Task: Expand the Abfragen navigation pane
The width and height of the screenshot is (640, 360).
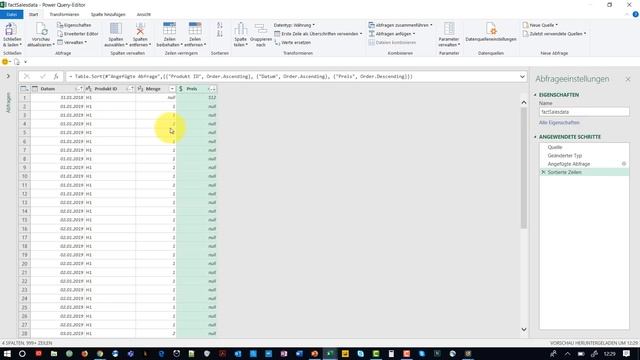Action: point(8,76)
